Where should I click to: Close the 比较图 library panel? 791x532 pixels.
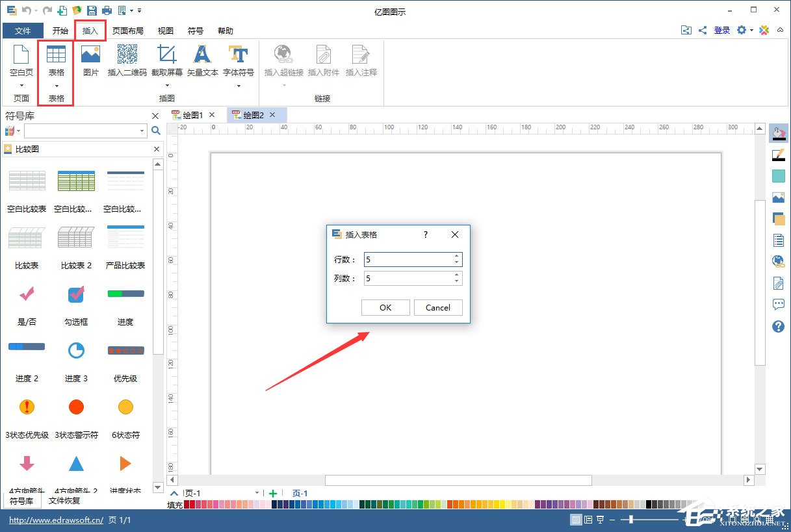click(156, 149)
